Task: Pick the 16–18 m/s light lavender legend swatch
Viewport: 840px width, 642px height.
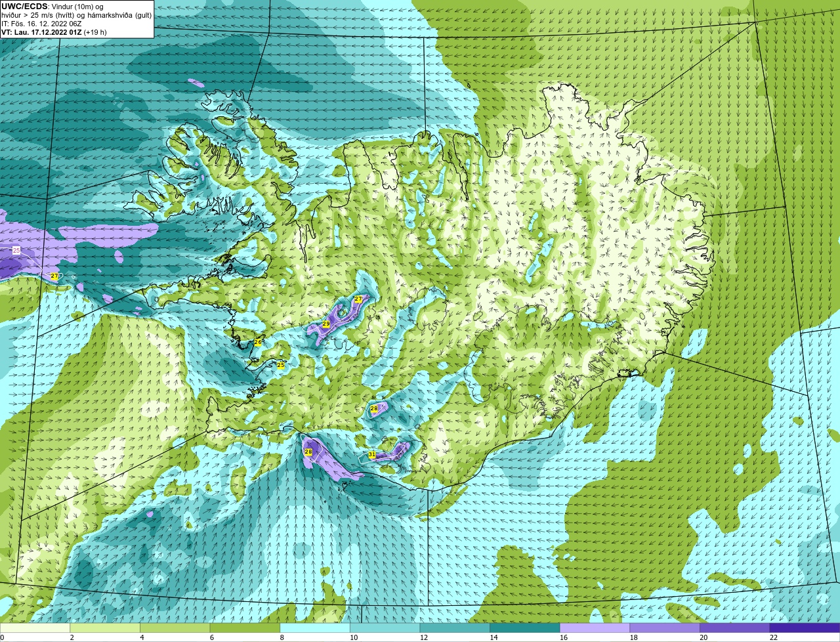Action: [595, 628]
